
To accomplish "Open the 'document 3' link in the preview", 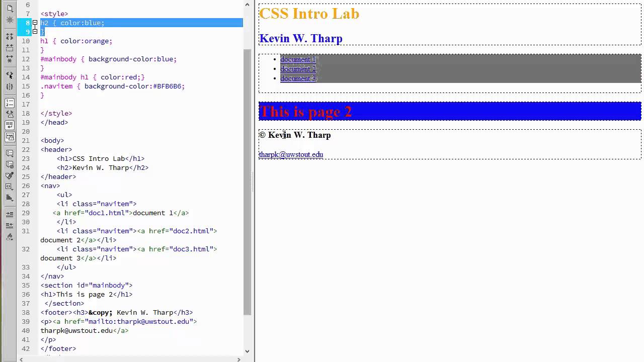I will point(298,78).
